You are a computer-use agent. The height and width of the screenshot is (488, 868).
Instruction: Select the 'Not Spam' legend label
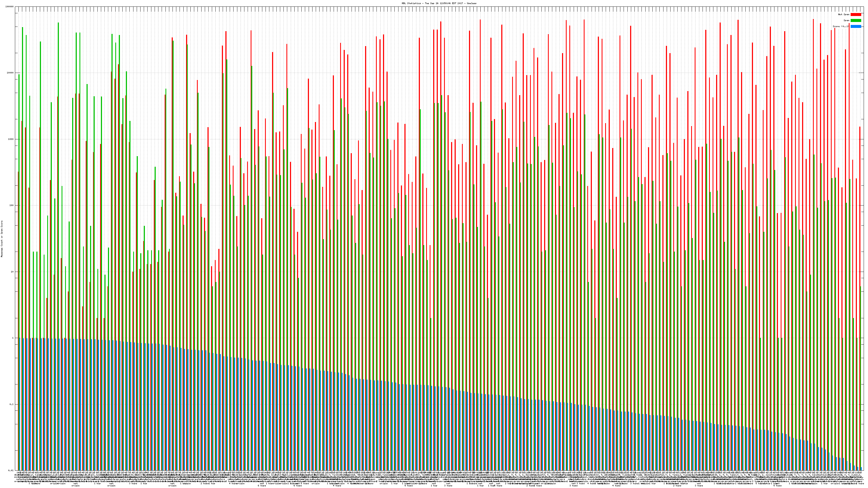pyautogui.click(x=844, y=14)
